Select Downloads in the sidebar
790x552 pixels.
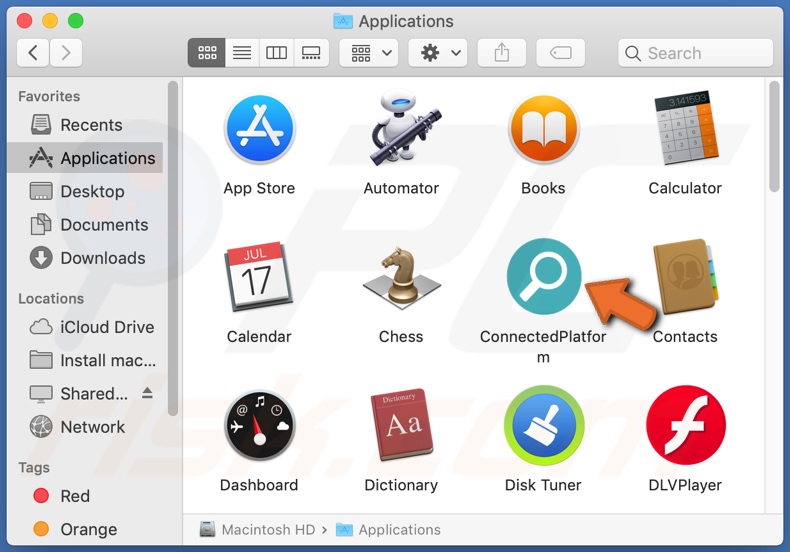[102, 258]
